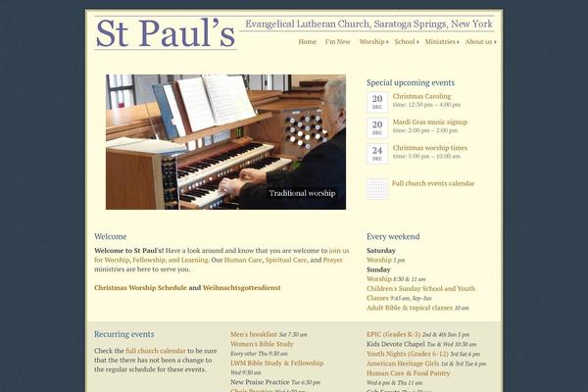
Task: Click the full church calendar link in Recurring events
Action: coord(156,351)
